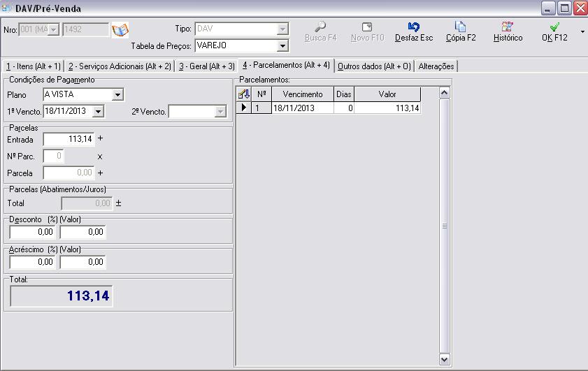Image resolution: width=588 pixels, height=371 pixels.
Task: Expand the Tabela de Preços VAREJO dropdown
Action: 282,46
